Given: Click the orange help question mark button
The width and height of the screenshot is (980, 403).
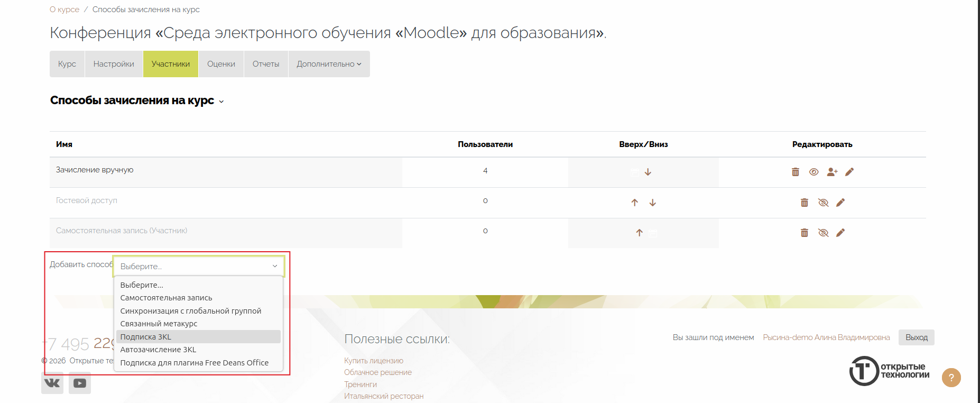Looking at the screenshot, I should [x=951, y=378].
